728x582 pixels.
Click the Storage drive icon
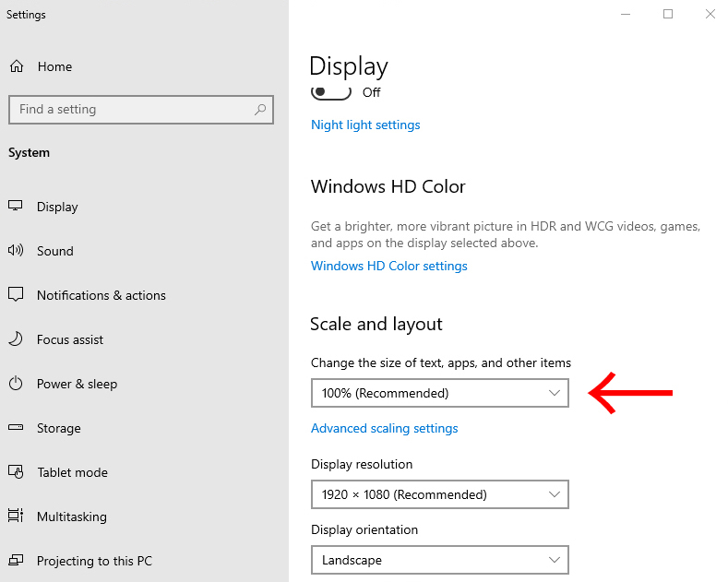click(x=16, y=427)
